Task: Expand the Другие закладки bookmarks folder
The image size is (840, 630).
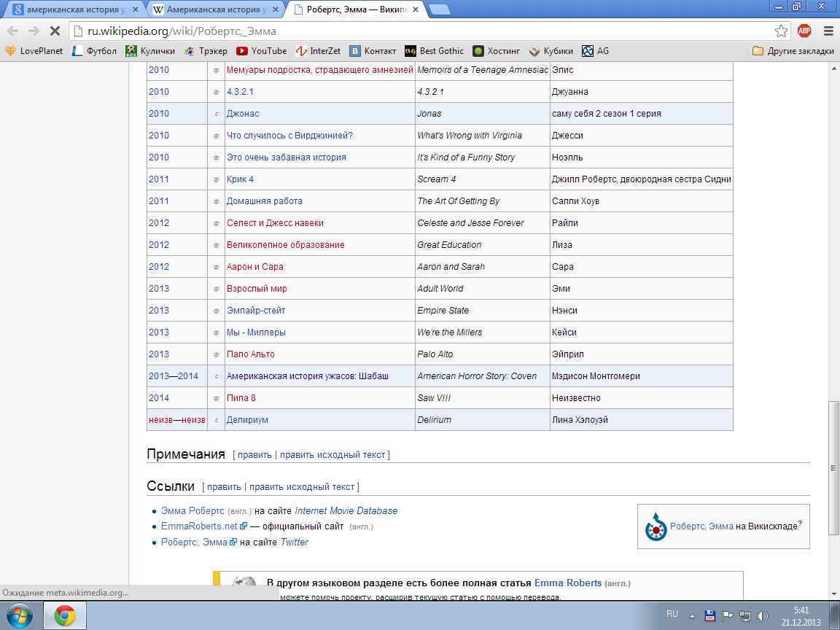Action: click(x=793, y=51)
